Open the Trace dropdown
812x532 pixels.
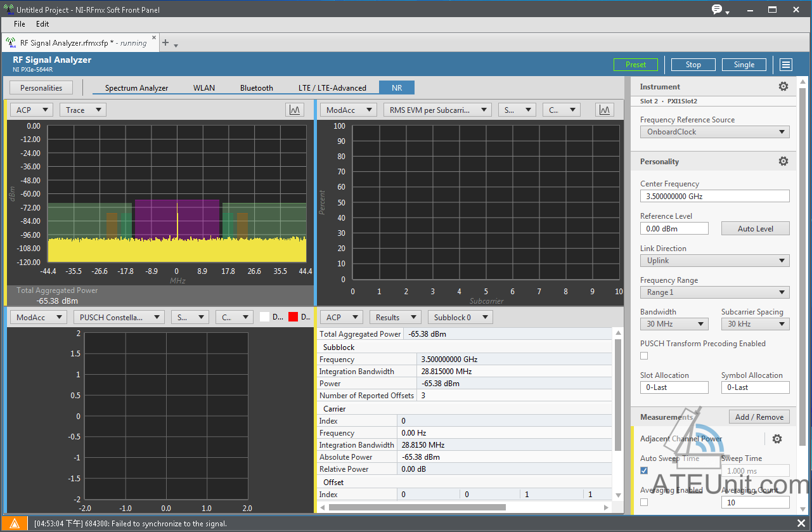tap(83, 110)
